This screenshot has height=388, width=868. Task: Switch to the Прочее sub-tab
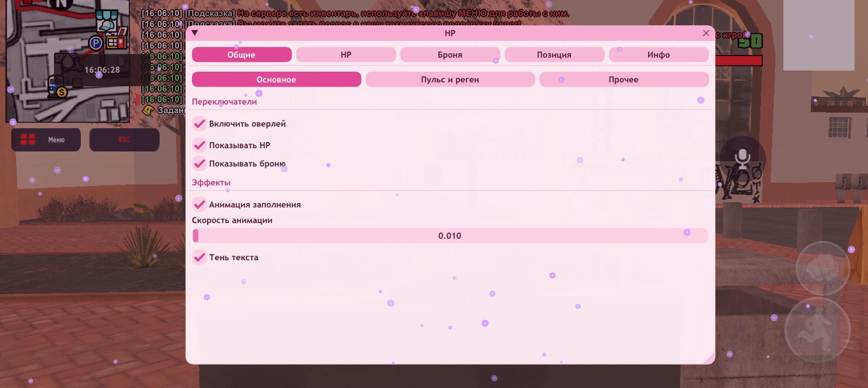click(624, 79)
